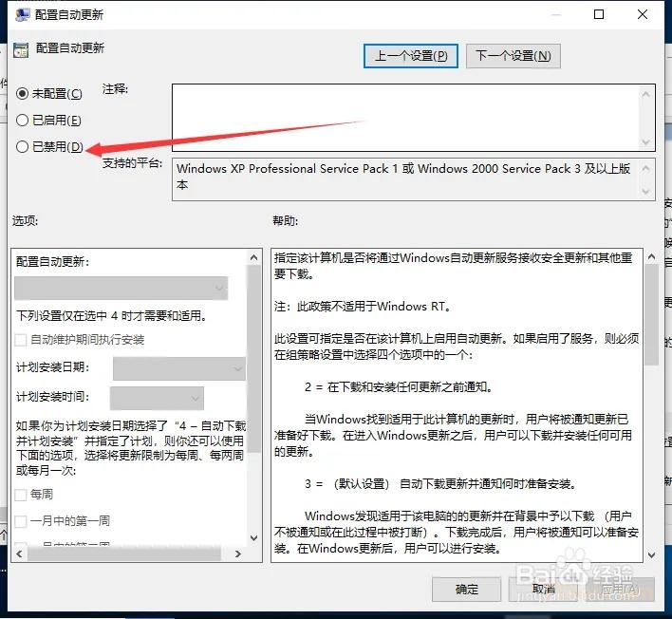
Task: Go to 下一个设置(N)
Action: point(513,56)
